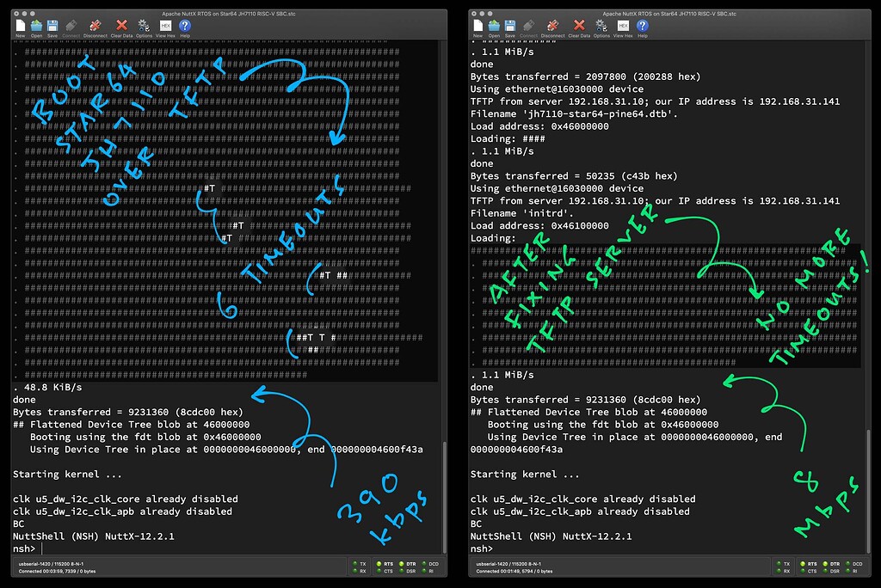Viewport: 881px width, 588px height.
Task: Open Options gear in the right window
Action: pyautogui.click(x=601, y=28)
